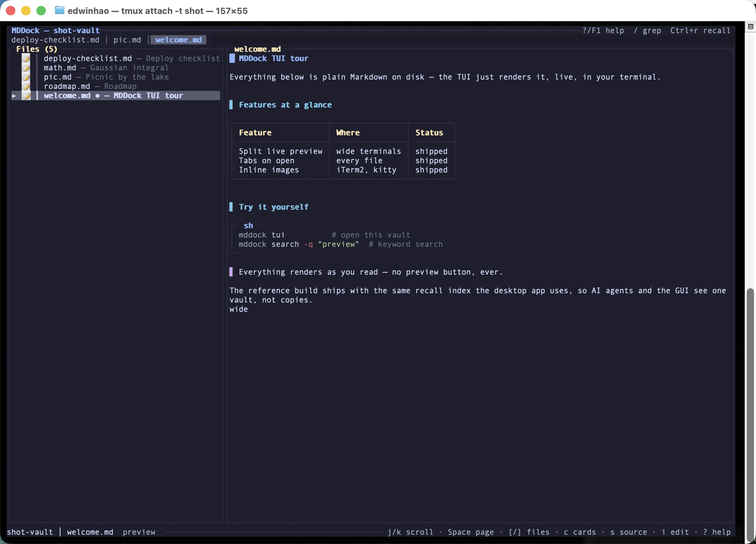
Task: Click the 'Tabs on open' table cell
Action: [266, 161]
